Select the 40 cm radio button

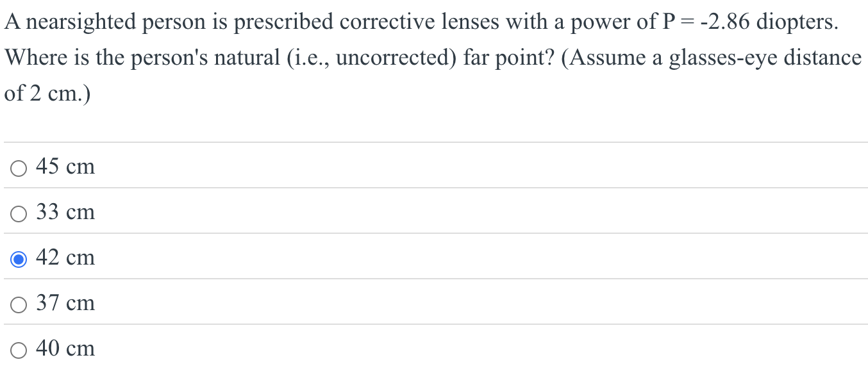18,349
